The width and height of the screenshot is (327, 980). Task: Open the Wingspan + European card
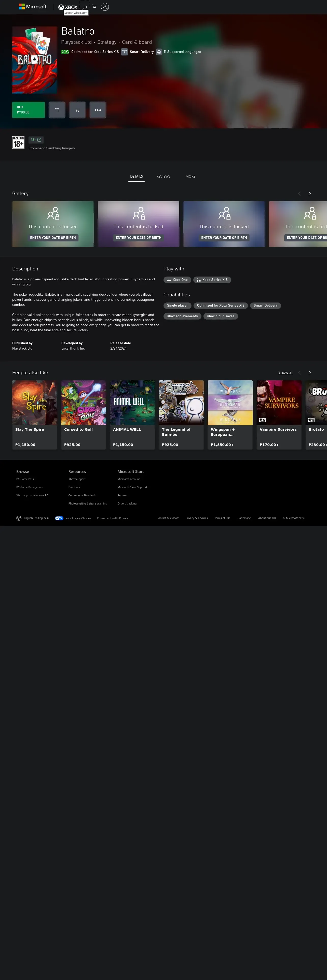(x=230, y=415)
